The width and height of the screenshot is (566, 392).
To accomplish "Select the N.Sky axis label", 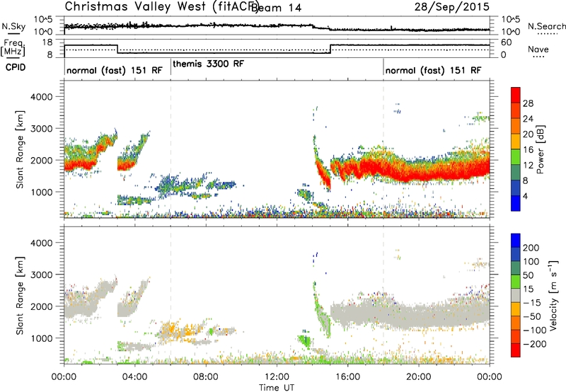I will 13,26.
